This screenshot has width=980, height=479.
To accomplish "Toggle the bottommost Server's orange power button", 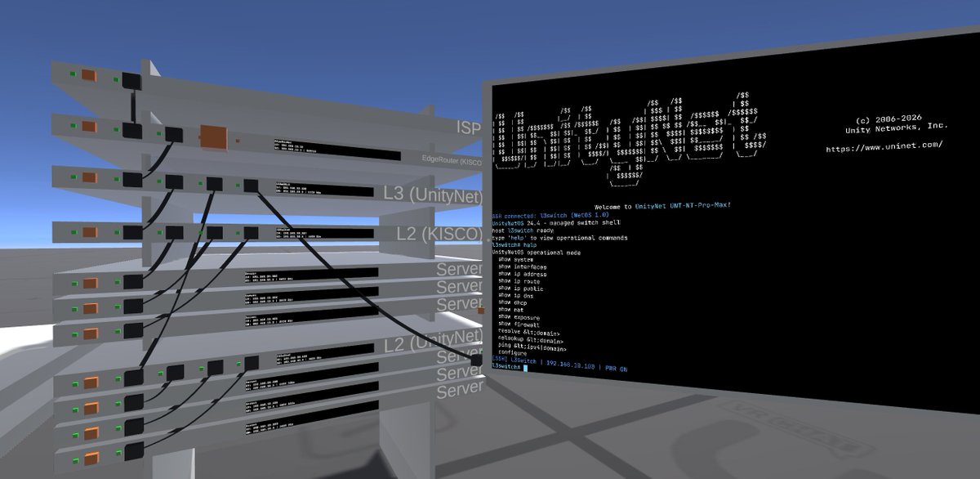I will click(90, 458).
